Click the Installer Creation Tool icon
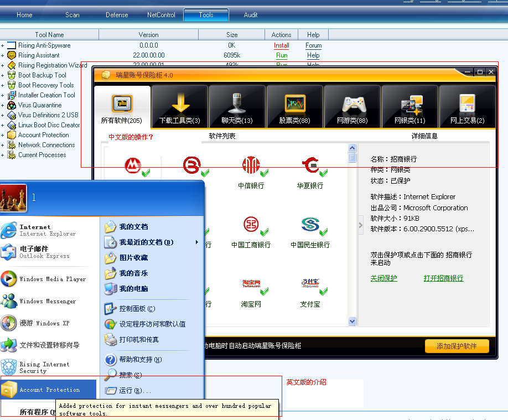The width and height of the screenshot is (508, 420). 11,95
